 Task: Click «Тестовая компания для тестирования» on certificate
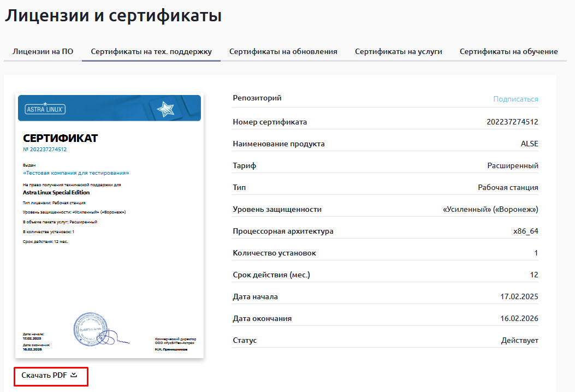pos(76,173)
